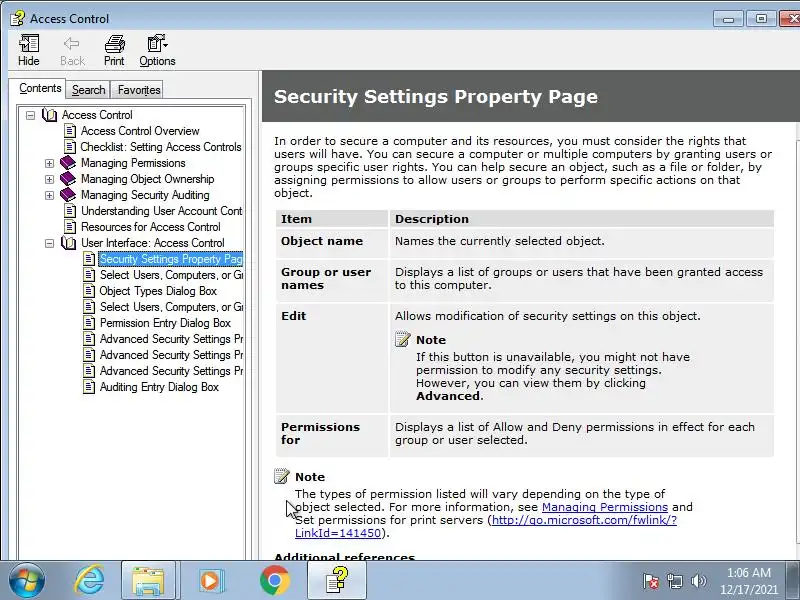Image resolution: width=800 pixels, height=600 pixels.
Task: Click the Understanding User Account page icon
Action: pos(70,211)
